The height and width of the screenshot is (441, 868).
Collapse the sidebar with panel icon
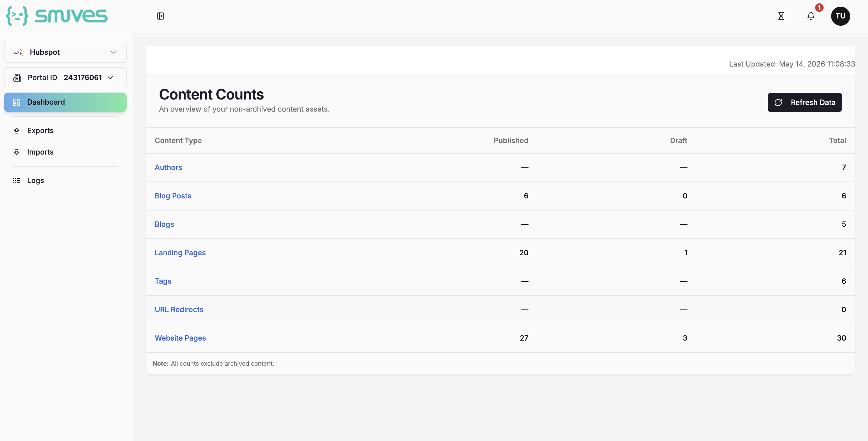160,16
